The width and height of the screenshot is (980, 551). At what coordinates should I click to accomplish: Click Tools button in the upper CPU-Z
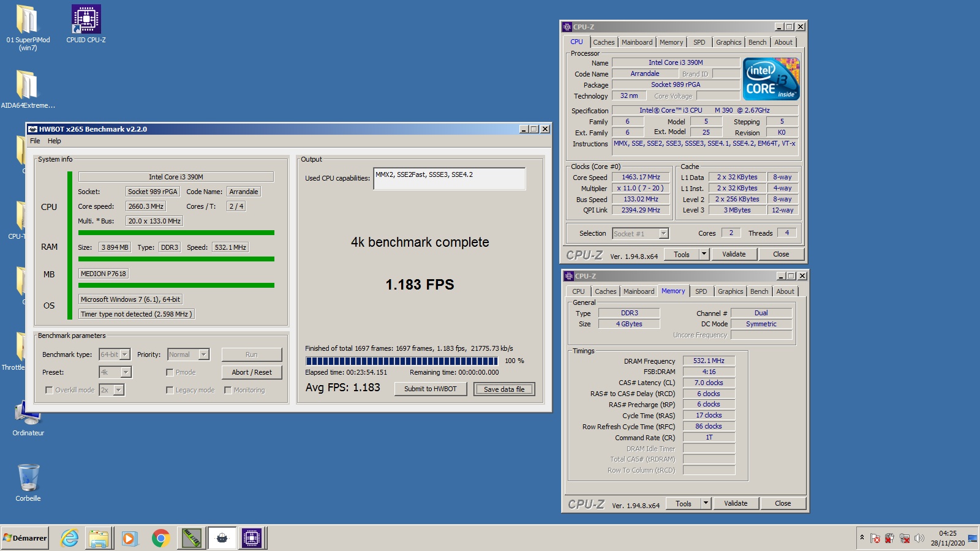point(682,254)
